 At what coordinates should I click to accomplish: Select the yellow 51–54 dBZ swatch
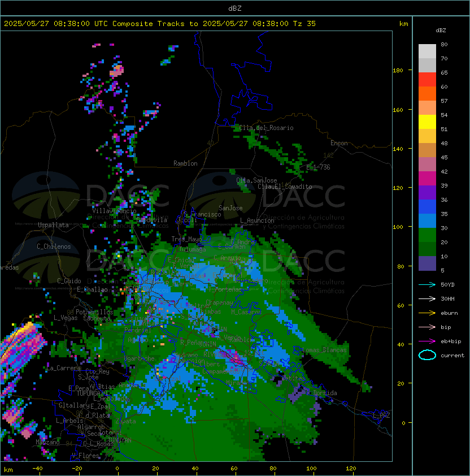pyautogui.click(x=427, y=122)
